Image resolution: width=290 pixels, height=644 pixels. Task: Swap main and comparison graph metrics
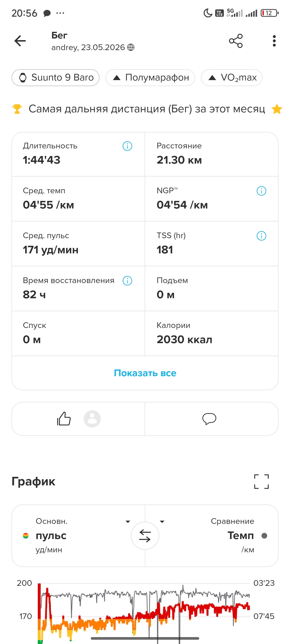click(145, 536)
